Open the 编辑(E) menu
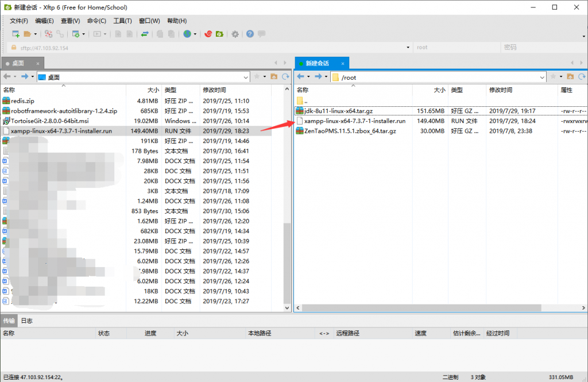This screenshot has width=588, height=382. pos(44,21)
